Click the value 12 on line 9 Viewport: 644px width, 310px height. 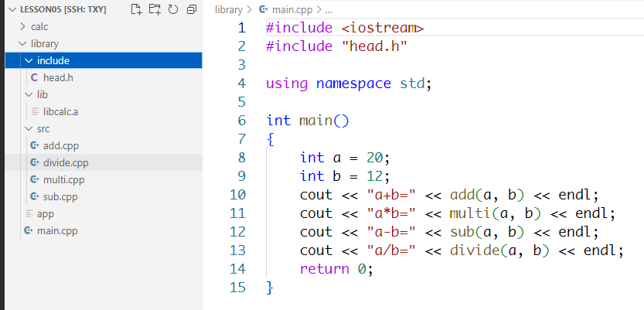point(374,176)
